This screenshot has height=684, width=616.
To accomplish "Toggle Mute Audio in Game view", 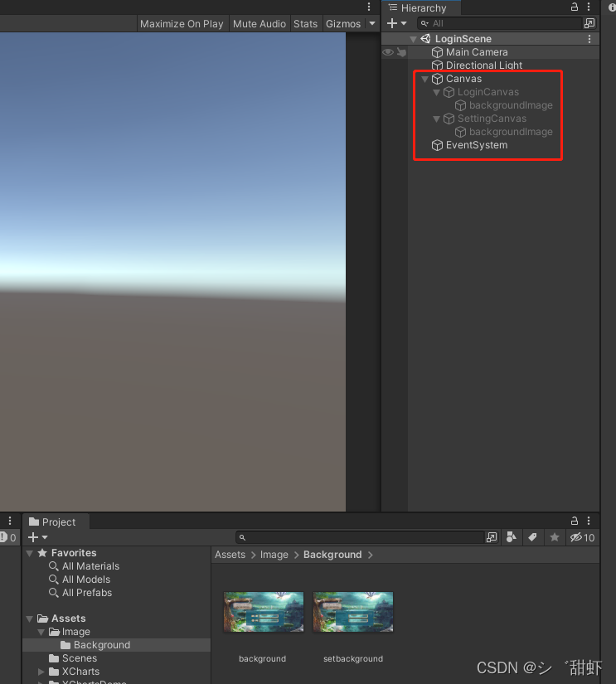I will click(259, 23).
